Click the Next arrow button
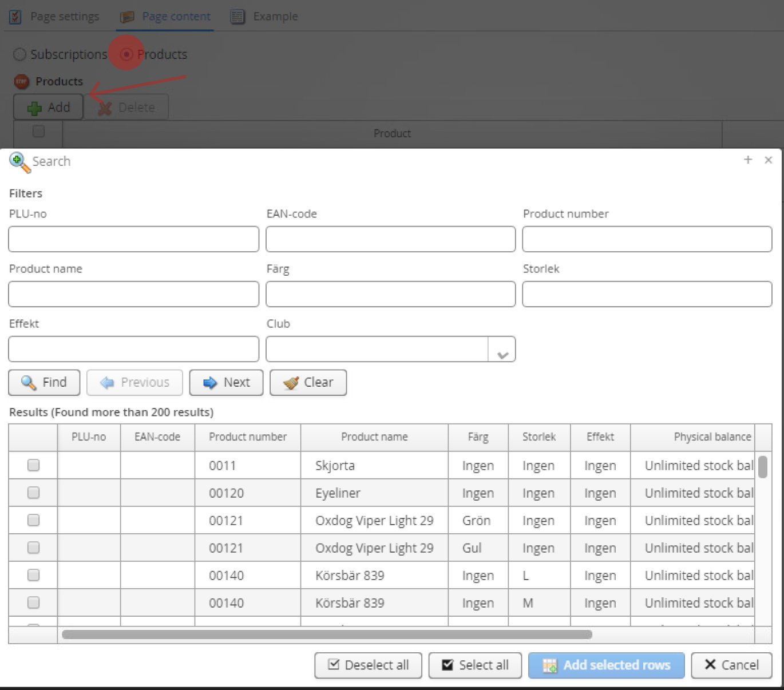The width and height of the screenshot is (784, 690). point(226,382)
